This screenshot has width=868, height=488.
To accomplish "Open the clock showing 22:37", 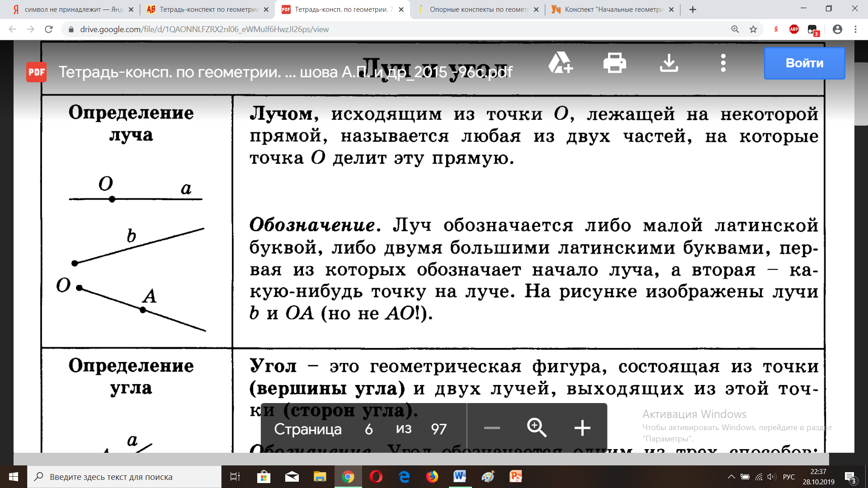I will tap(819, 477).
